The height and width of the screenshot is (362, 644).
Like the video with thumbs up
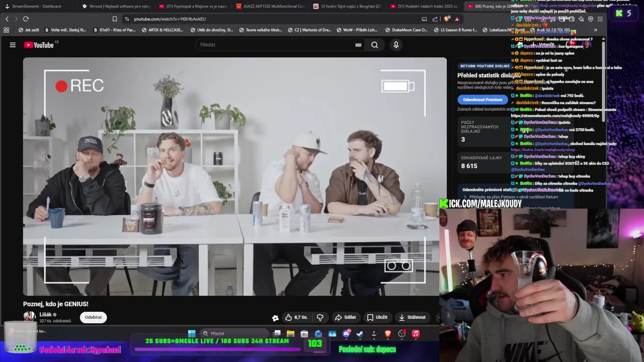pos(296,317)
